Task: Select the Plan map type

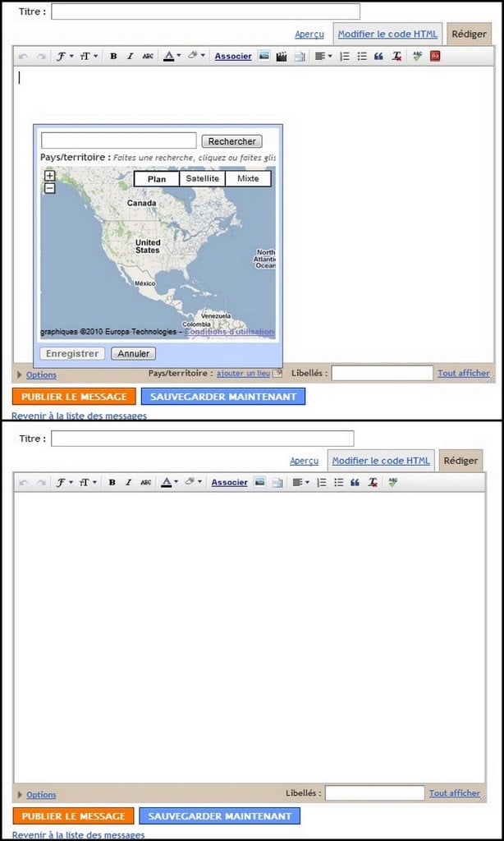Action: (156, 178)
